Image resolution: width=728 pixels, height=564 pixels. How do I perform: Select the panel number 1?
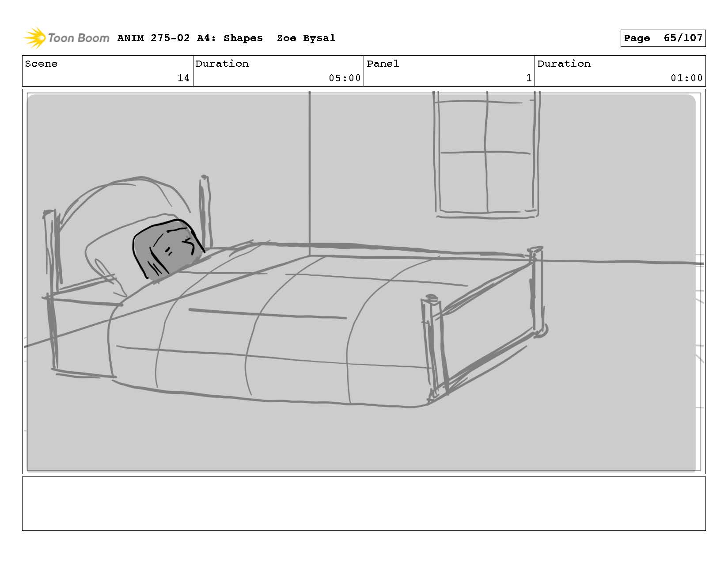point(528,78)
